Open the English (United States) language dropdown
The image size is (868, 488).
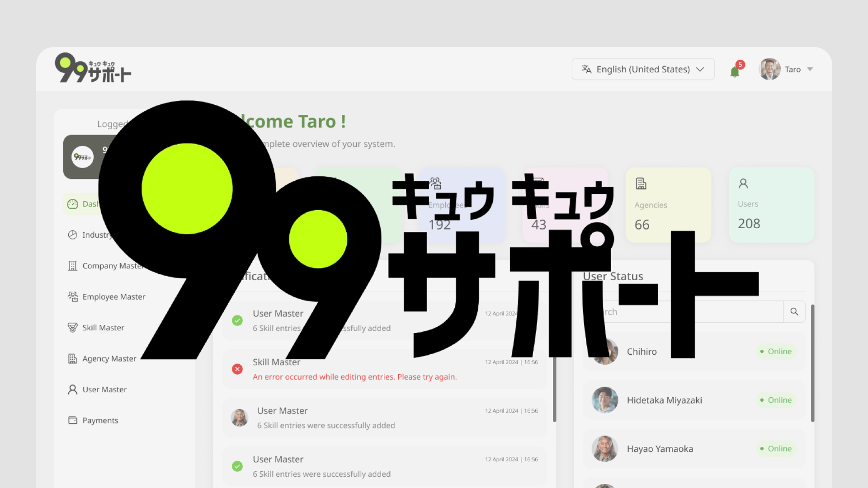point(643,69)
